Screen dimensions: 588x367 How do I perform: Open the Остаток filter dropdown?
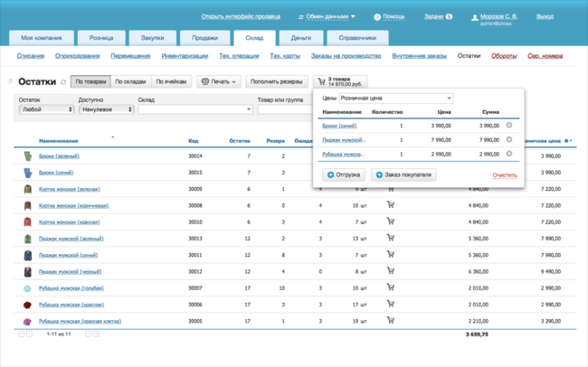[x=45, y=109]
